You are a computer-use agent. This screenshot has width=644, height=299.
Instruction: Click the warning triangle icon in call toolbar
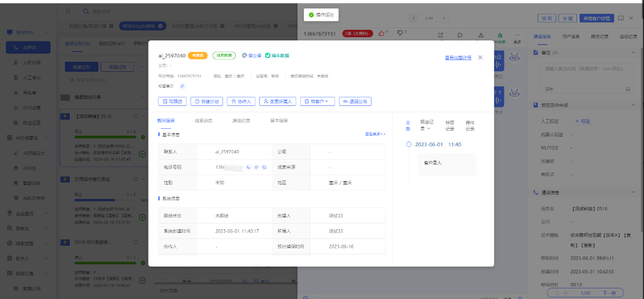[481, 35]
